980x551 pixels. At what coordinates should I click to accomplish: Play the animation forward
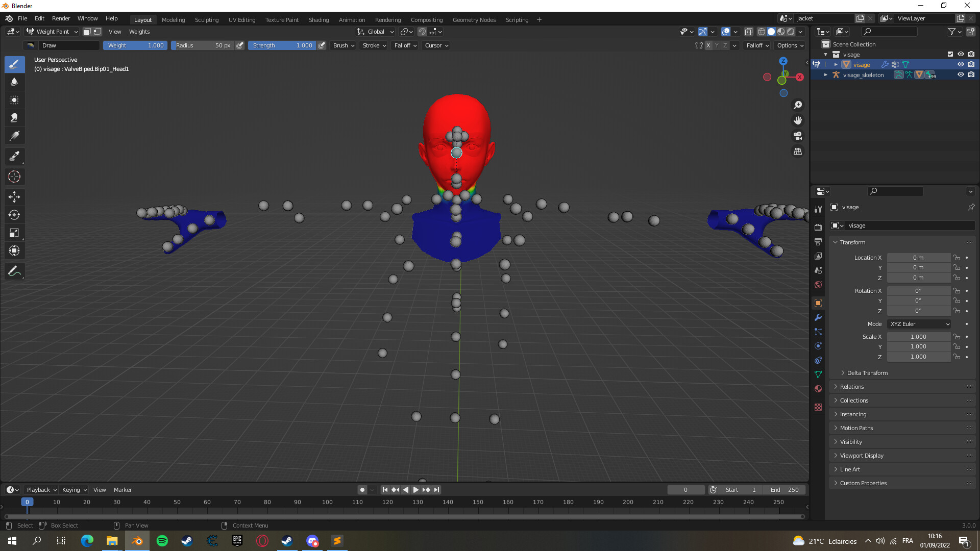pyautogui.click(x=416, y=490)
